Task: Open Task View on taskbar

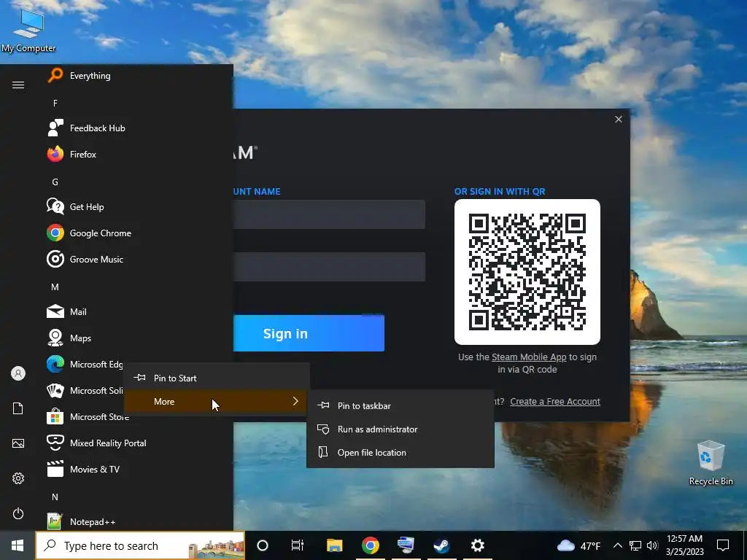Action: [x=298, y=545]
